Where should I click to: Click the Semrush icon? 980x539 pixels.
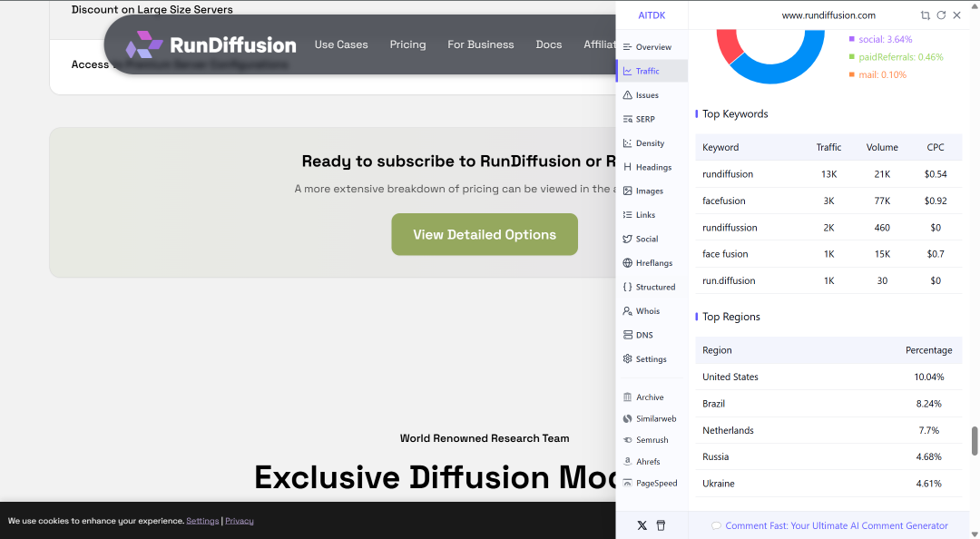coord(628,439)
